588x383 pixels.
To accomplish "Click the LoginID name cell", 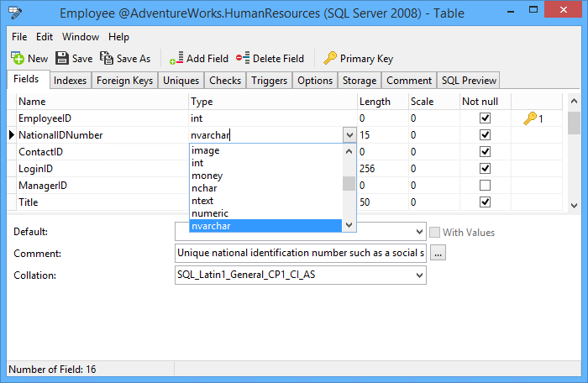I will click(102, 169).
